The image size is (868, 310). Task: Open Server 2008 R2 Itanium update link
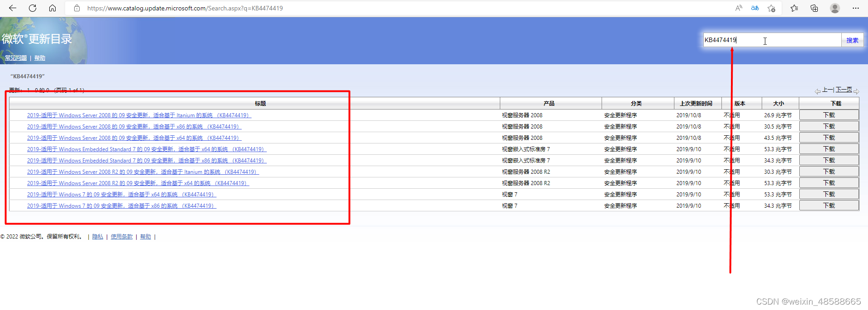143,172
